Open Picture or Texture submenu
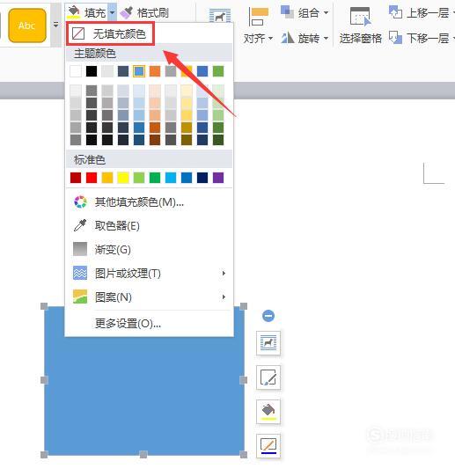This screenshot has height=476, width=455. coord(149,274)
